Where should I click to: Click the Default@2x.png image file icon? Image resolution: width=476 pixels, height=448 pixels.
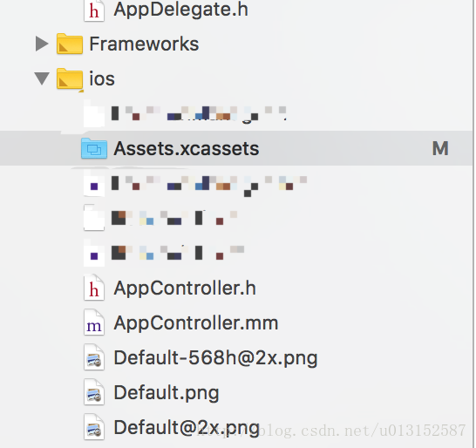point(94,427)
